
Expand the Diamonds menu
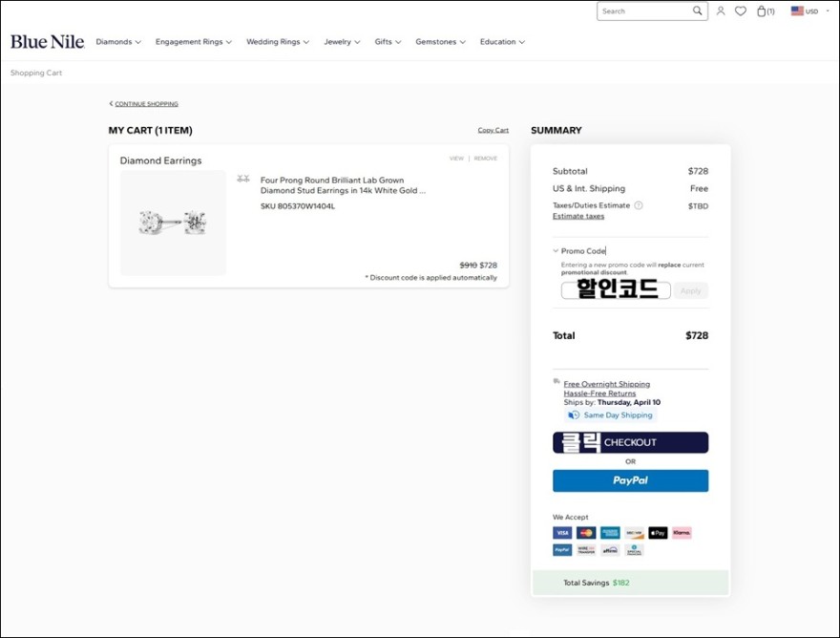118,42
